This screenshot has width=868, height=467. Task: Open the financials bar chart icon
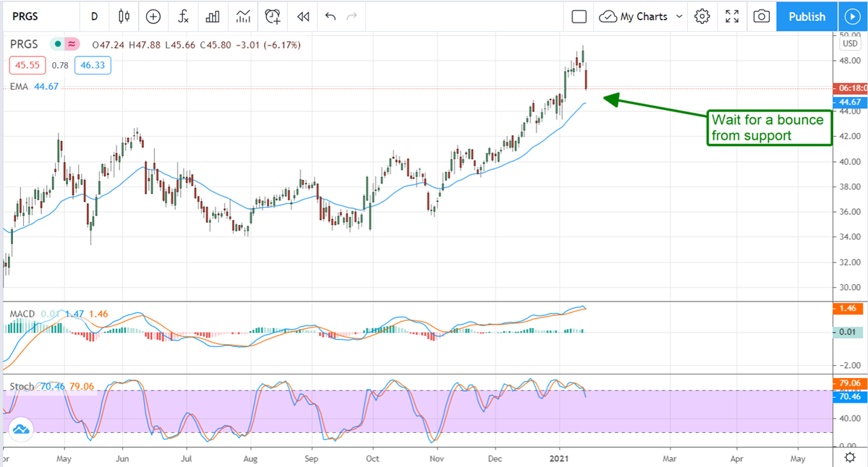[213, 16]
